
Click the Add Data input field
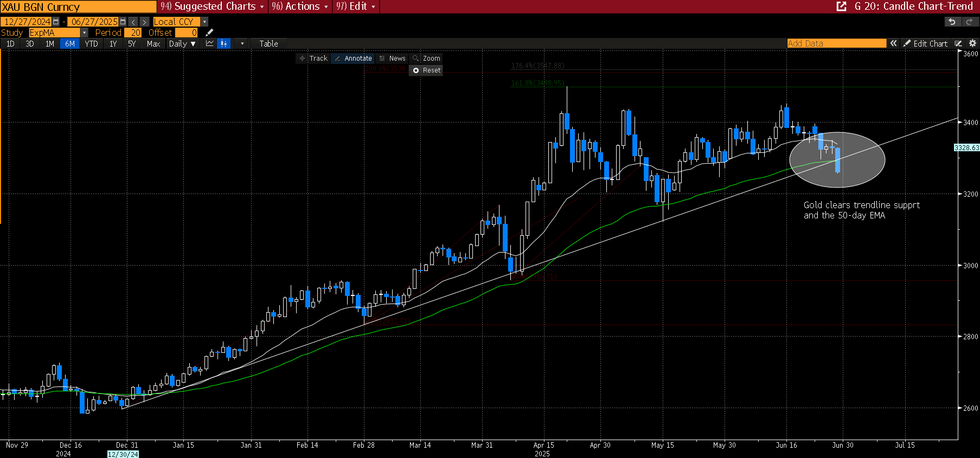point(836,43)
